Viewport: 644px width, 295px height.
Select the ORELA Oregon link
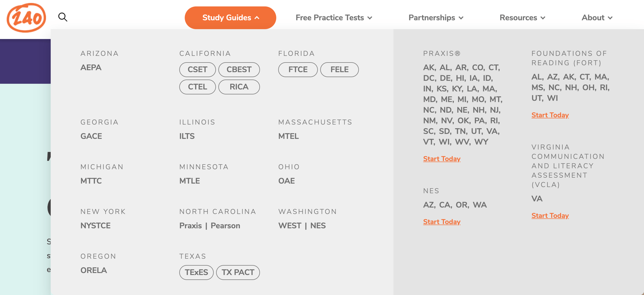pyautogui.click(x=94, y=270)
